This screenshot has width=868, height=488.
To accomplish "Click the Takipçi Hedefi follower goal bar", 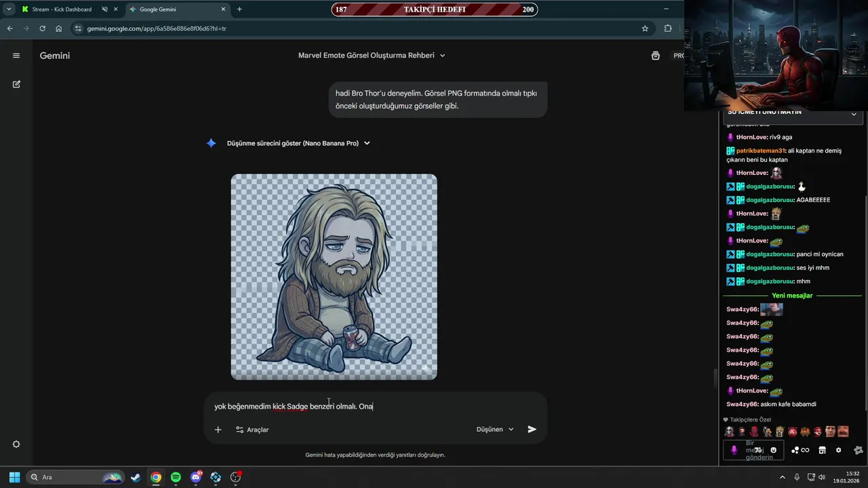I will [434, 9].
